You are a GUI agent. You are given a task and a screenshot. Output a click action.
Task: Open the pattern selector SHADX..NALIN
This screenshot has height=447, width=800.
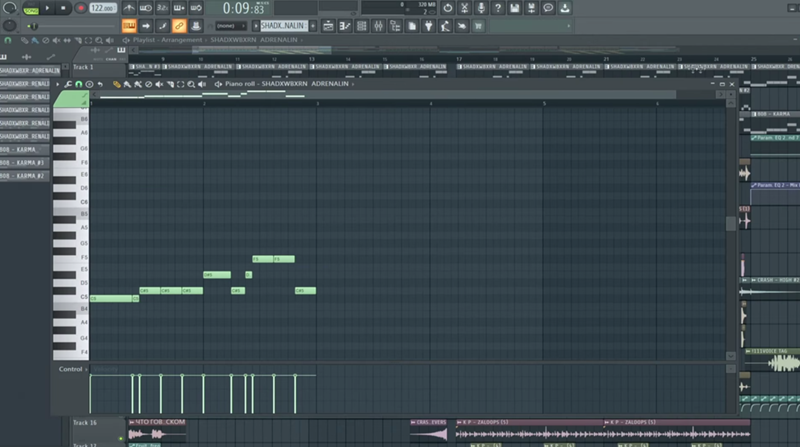tap(284, 26)
